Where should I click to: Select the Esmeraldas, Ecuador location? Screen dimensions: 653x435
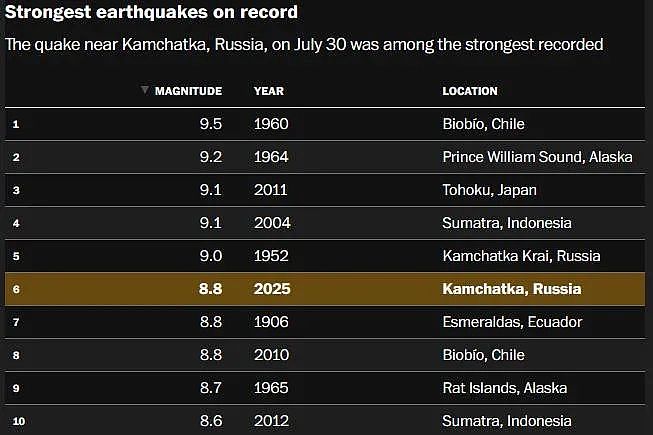click(x=512, y=322)
